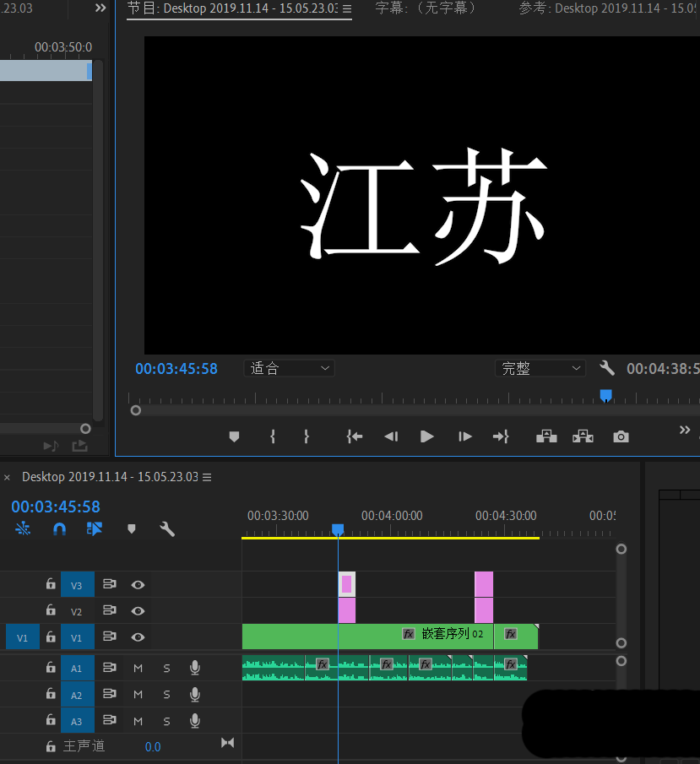Click the Extract button in Program monitor

tap(583, 436)
